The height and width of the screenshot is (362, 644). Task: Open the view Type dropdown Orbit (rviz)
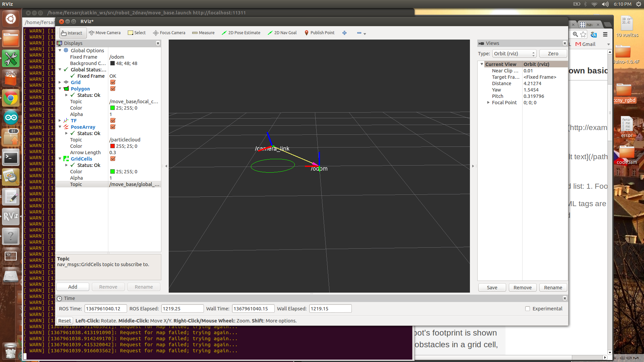click(x=514, y=54)
